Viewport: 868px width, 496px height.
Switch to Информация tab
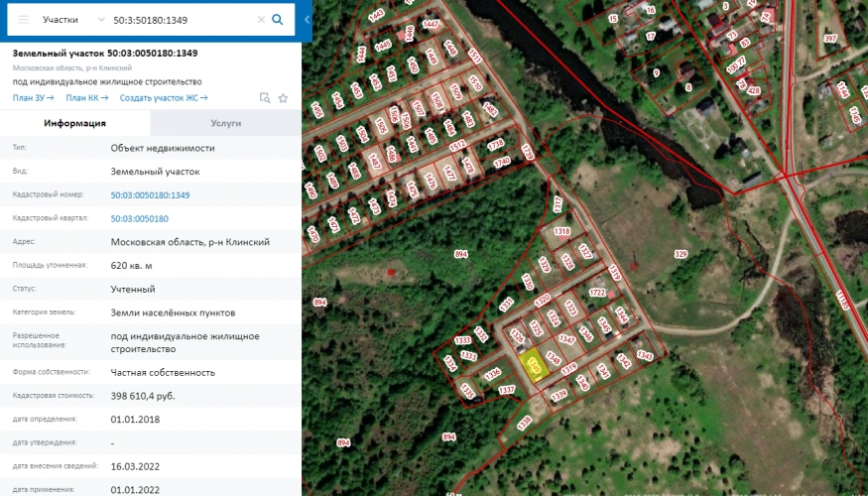(74, 123)
